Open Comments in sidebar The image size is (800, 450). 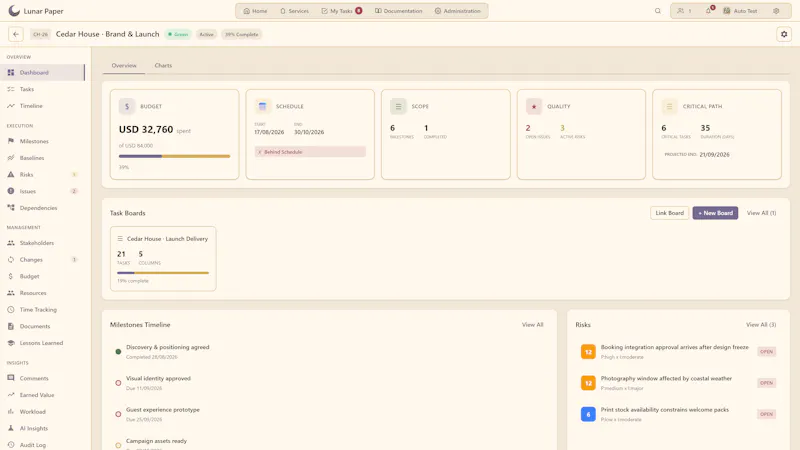[42, 378]
